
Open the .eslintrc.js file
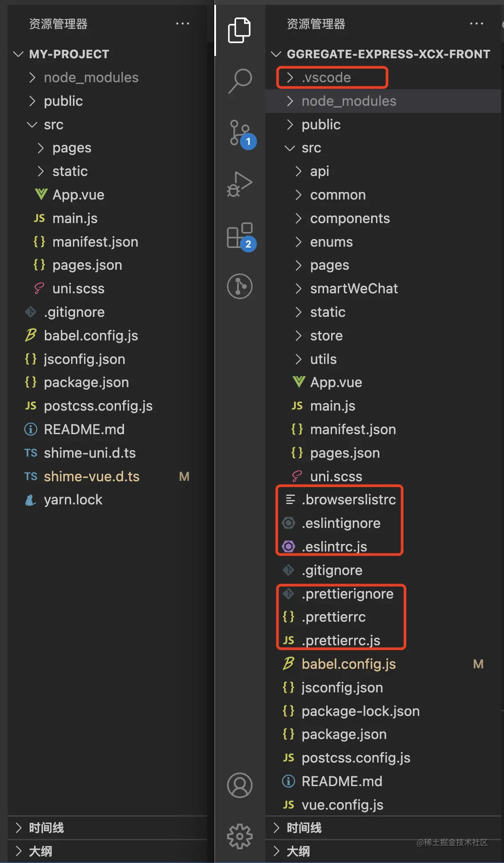tap(334, 547)
